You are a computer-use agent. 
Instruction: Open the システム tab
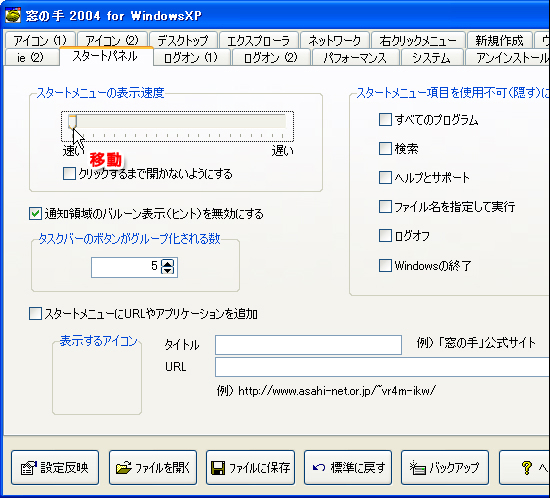(x=431, y=57)
